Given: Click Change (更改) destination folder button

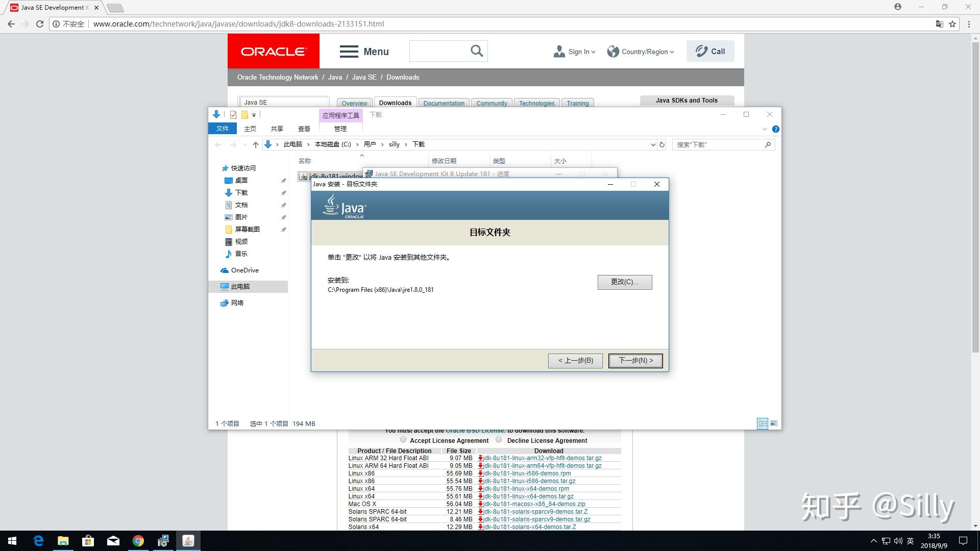Looking at the screenshot, I should [x=625, y=282].
